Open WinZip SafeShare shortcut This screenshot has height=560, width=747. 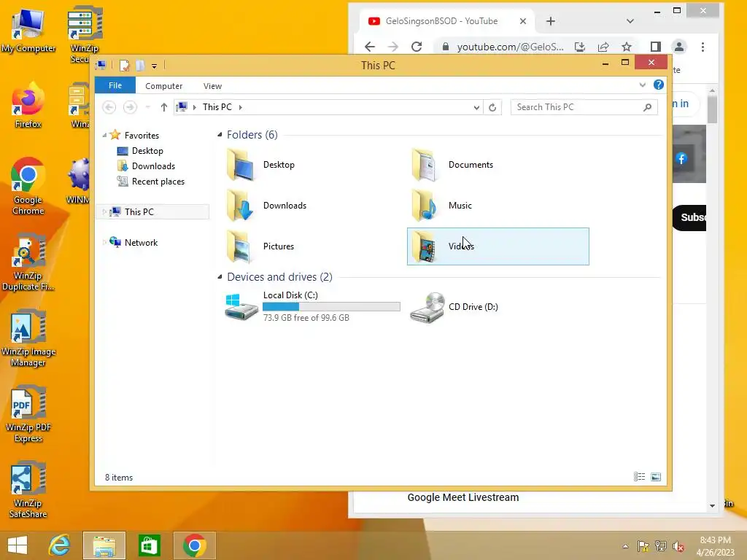(28, 490)
